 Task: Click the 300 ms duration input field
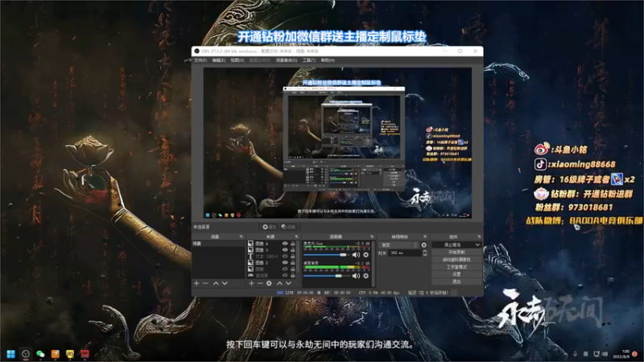[405, 253]
